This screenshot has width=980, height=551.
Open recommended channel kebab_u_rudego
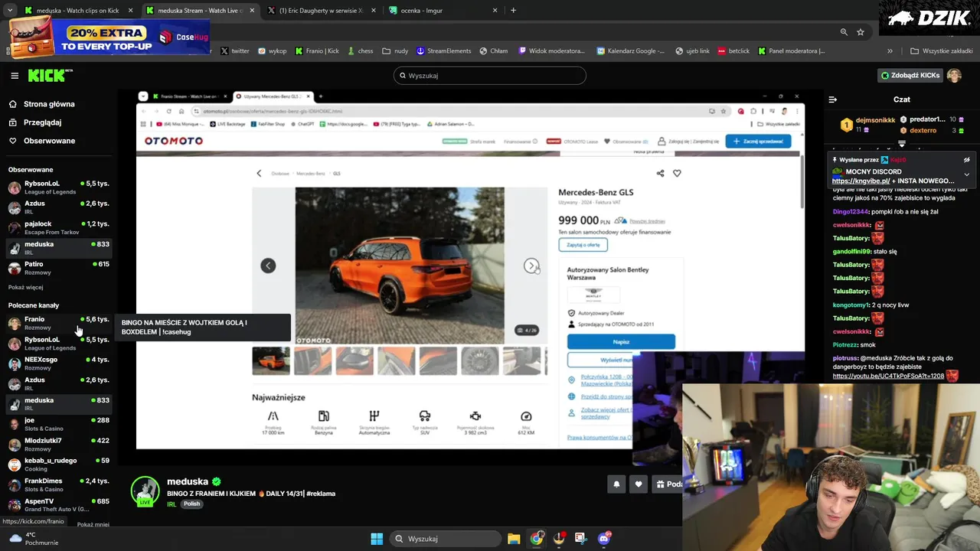click(x=59, y=465)
